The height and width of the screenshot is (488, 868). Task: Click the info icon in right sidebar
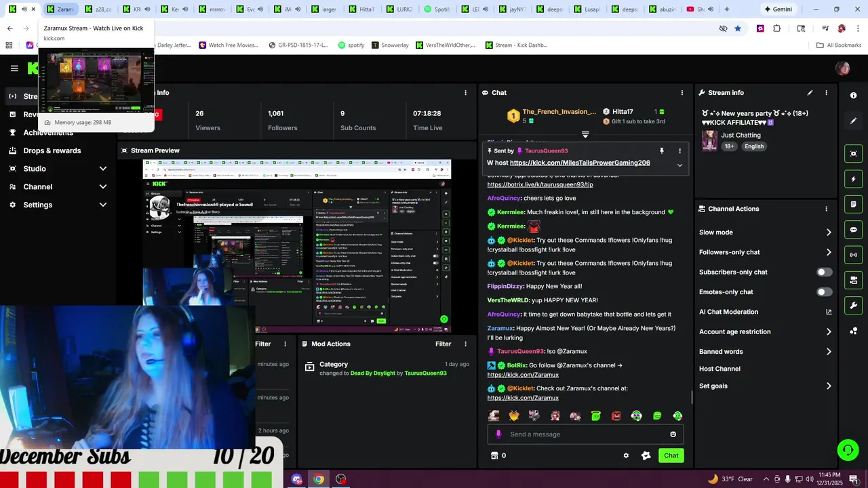click(853, 96)
